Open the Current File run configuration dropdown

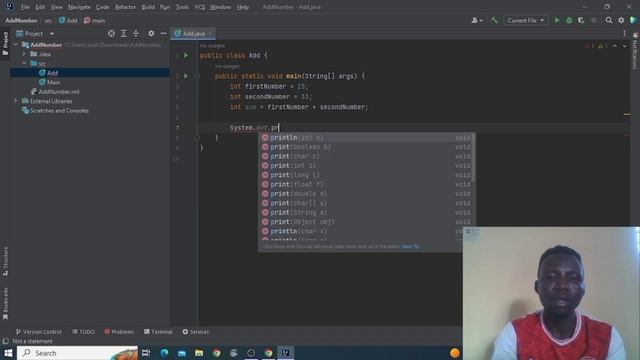click(525, 20)
